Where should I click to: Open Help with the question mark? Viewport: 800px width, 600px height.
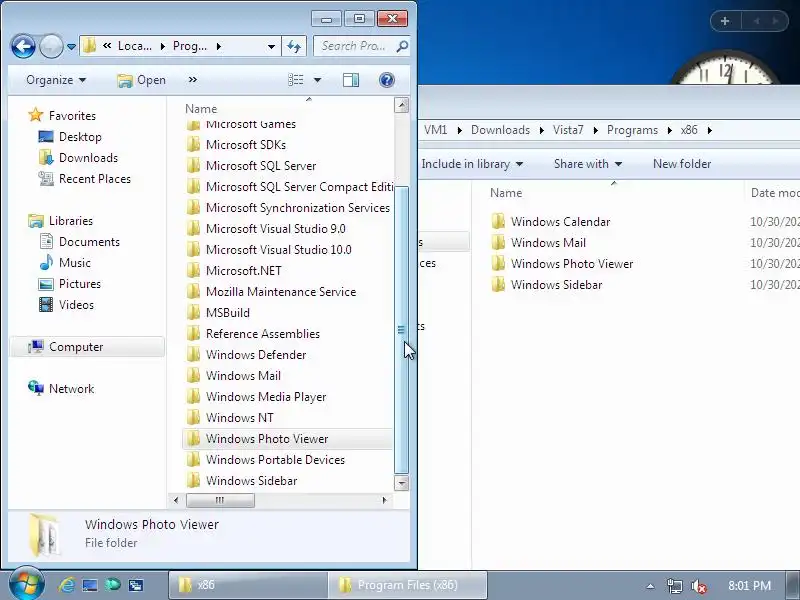(387, 80)
